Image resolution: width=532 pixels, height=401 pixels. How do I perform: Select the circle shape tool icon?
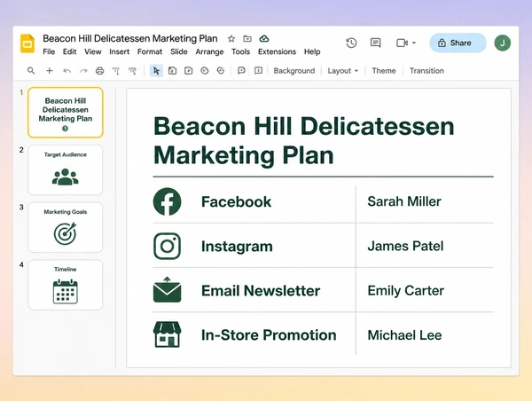click(205, 71)
